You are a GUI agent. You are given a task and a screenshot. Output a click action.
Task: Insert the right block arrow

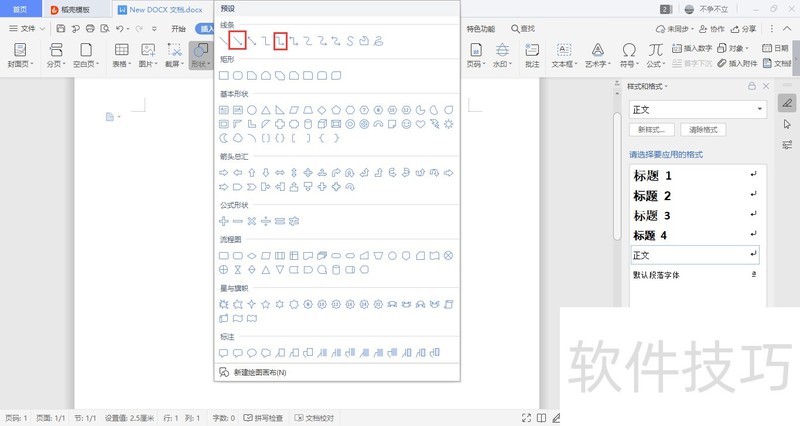pos(223,173)
